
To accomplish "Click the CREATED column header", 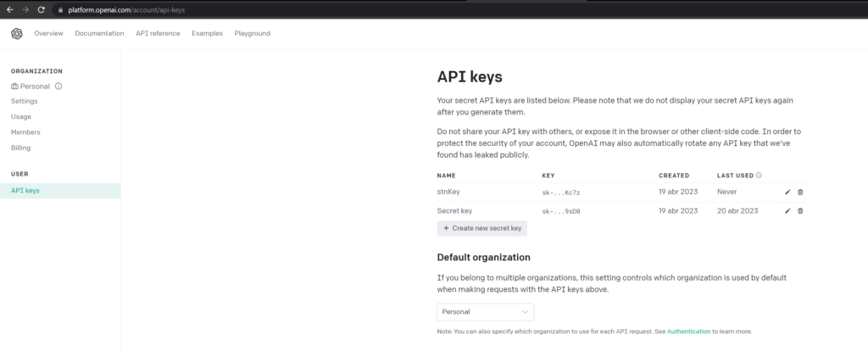I will coord(674,176).
